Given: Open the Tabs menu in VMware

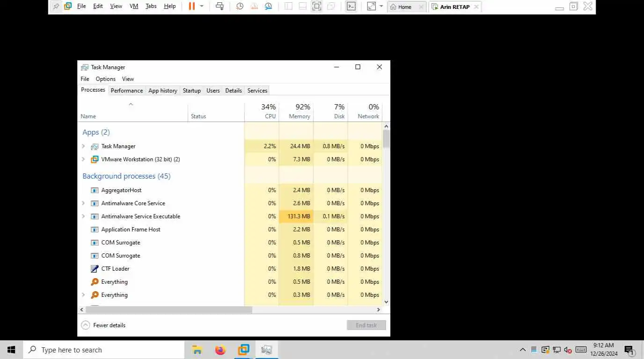Looking at the screenshot, I should [x=151, y=7].
